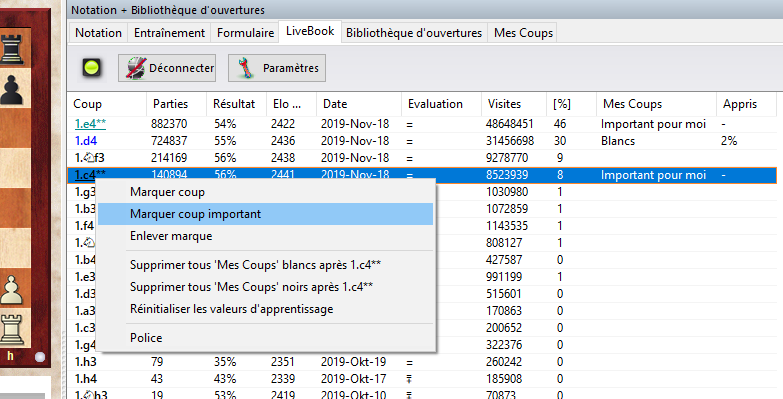The width and height of the screenshot is (783, 399).
Task: Select Supprimer tous 'Mes Coups' noirs après 1.c4
Action: click(265, 287)
